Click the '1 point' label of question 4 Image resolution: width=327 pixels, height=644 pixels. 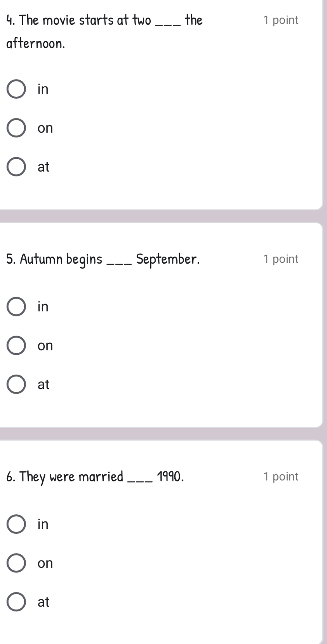coord(280,20)
